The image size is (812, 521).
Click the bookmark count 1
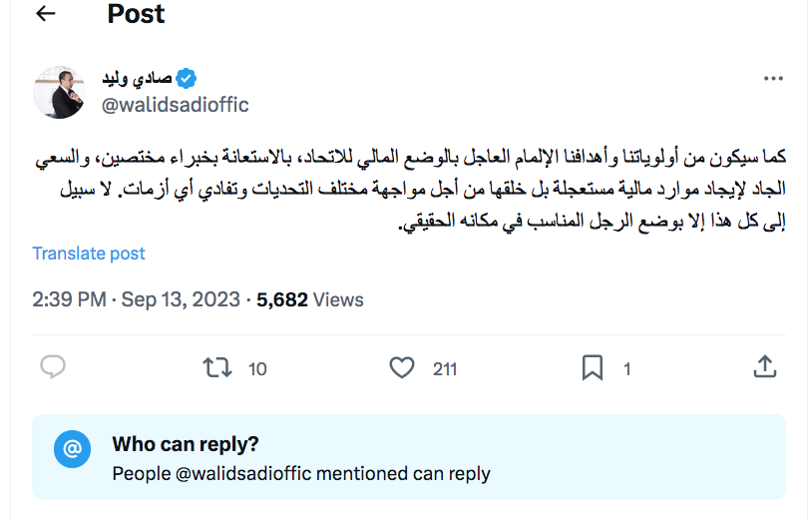click(x=627, y=369)
